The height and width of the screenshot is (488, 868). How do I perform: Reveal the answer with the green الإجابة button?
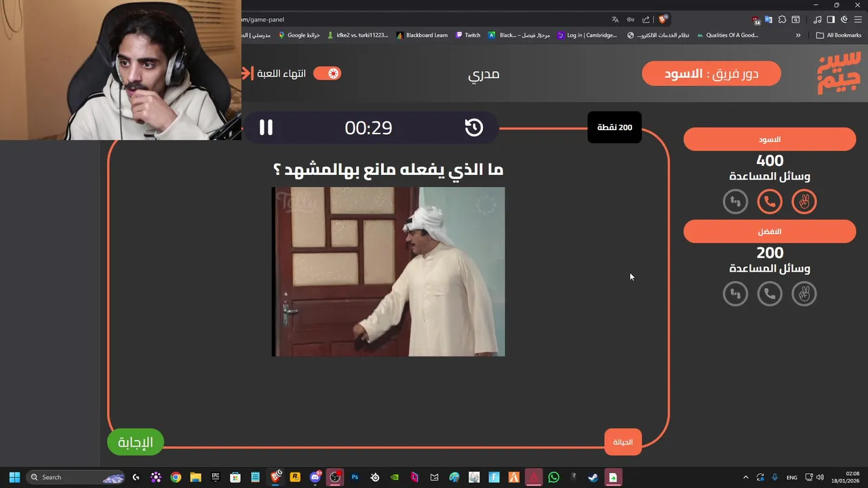tap(136, 442)
